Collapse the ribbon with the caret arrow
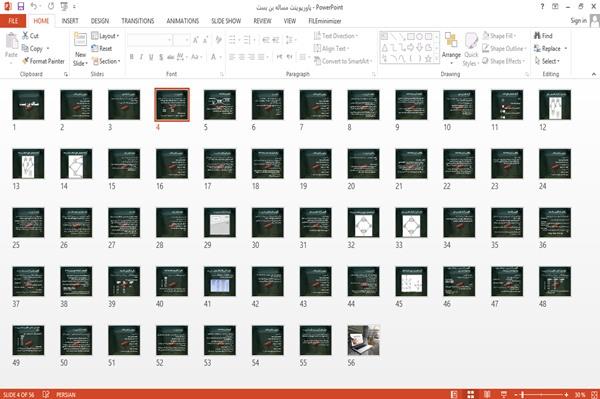This screenshot has width=600, height=399. (x=594, y=74)
